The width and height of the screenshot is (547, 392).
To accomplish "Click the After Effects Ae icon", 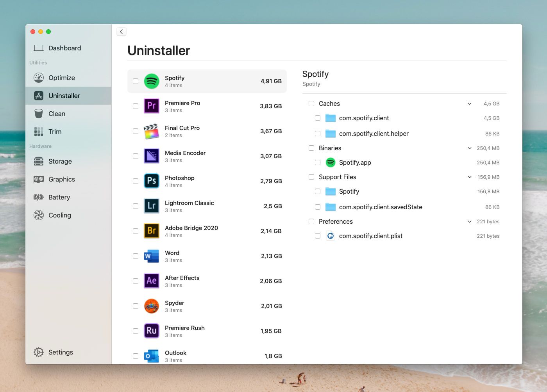I will [152, 281].
